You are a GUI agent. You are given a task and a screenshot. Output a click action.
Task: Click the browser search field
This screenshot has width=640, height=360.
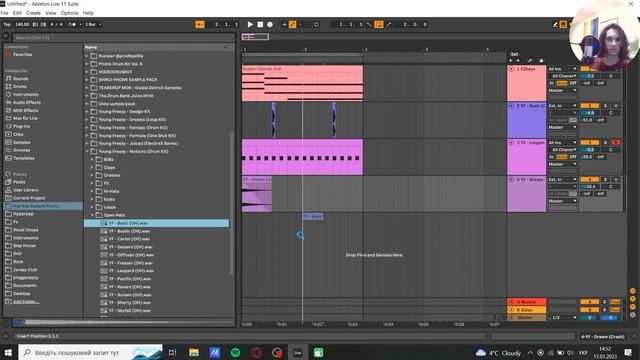tap(123, 38)
